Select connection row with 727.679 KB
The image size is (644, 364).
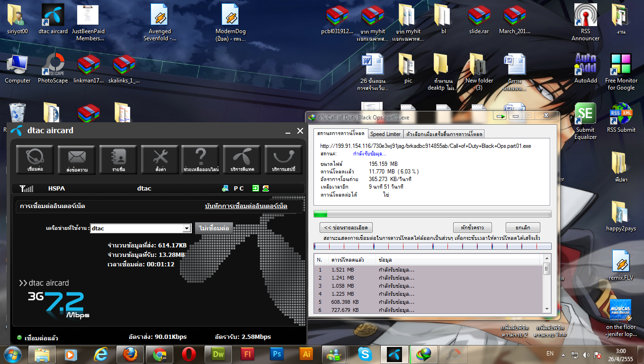(428, 310)
